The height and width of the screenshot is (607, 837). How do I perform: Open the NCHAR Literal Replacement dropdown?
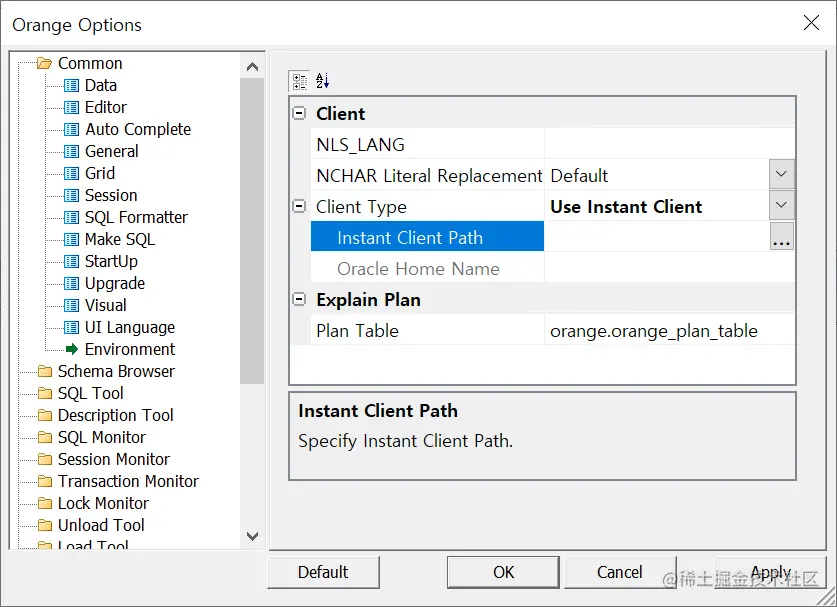[x=781, y=174]
